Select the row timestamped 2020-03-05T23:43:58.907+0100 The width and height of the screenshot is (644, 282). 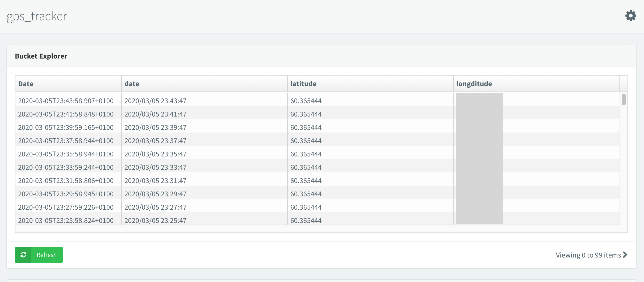point(66,101)
